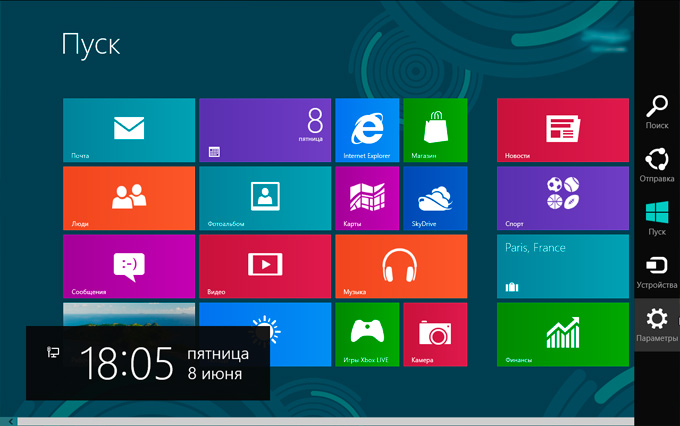Image resolution: width=680 pixels, height=426 pixels.
Task: Open the Отправка share charm
Action: [657, 165]
